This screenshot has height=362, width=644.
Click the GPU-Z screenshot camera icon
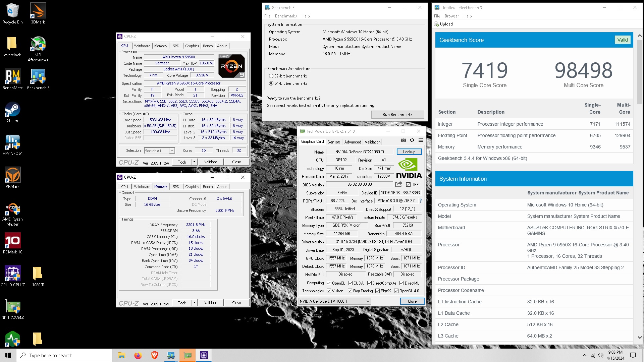point(404,140)
